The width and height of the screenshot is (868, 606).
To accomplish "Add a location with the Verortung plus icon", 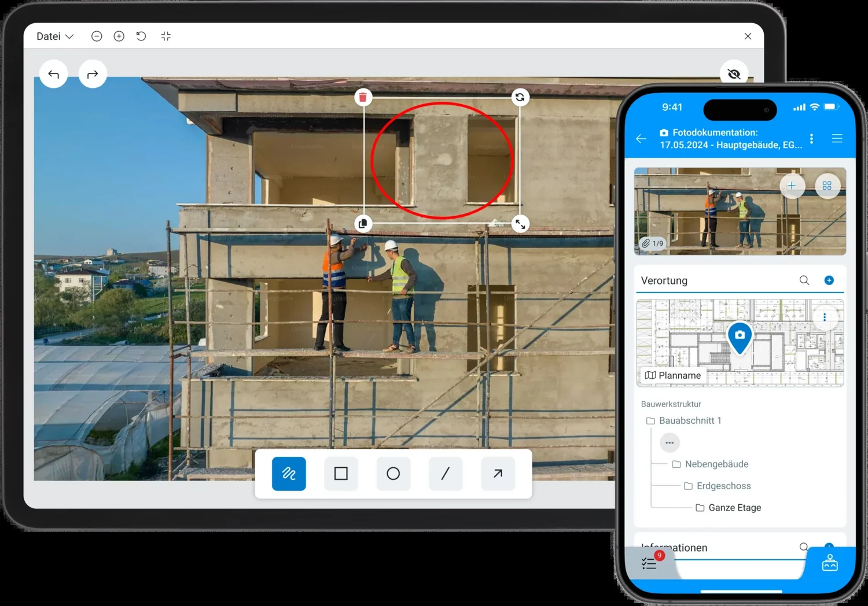I will pyautogui.click(x=829, y=280).
